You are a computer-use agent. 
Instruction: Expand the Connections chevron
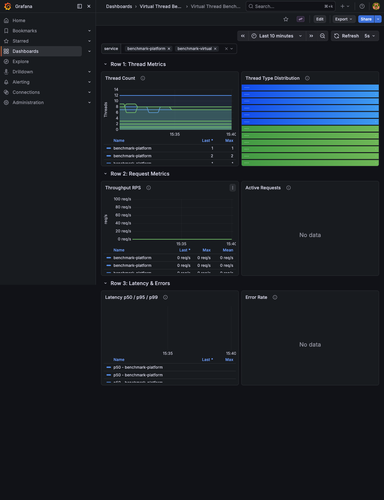click(x=89, y=92)
